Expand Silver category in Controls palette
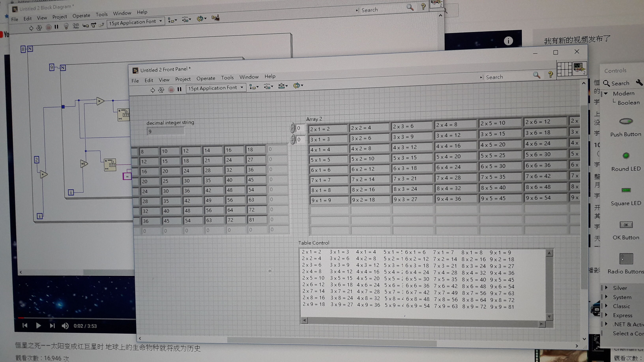This screenshot has height=362, width=644. (x=606, y=288)
